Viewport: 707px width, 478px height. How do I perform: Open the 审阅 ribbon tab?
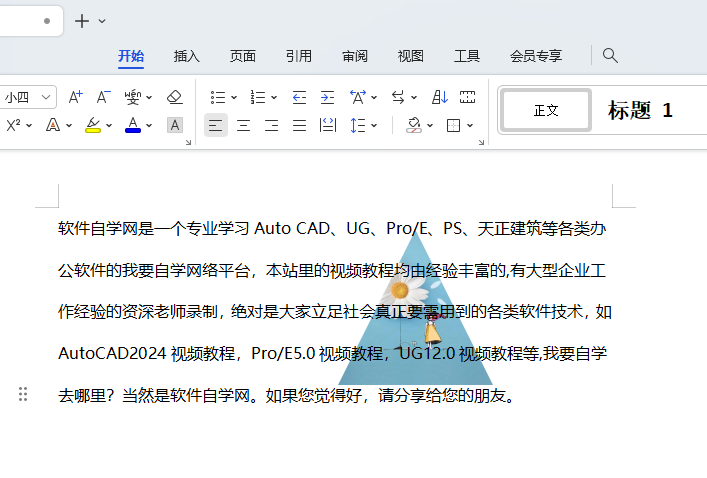[x=355, y=56]
